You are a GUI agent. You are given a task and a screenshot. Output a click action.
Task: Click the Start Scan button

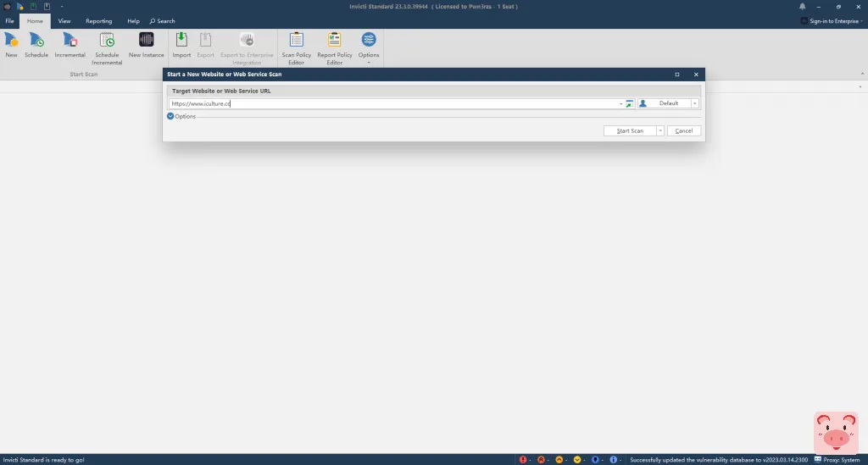(x=630, y=131)
